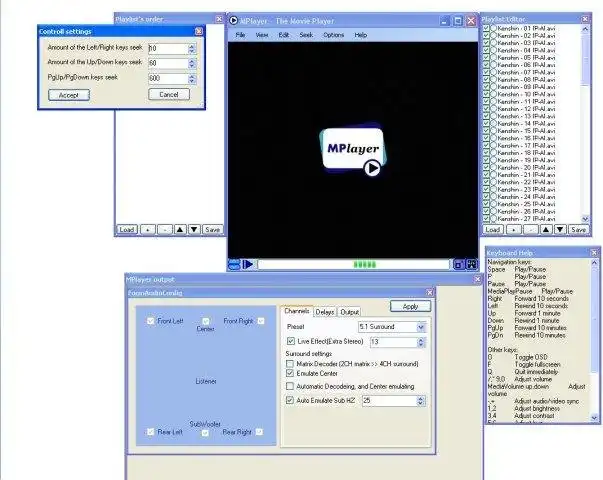Toggle the Front Right speaker checkbox
The image size is (603, 480).
[x=261, y=321]
